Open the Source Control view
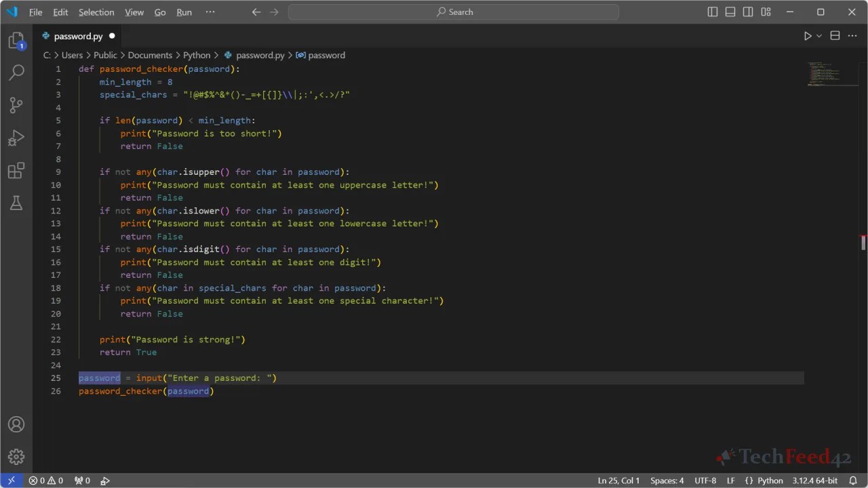868x488 pixels. point(16,105)
